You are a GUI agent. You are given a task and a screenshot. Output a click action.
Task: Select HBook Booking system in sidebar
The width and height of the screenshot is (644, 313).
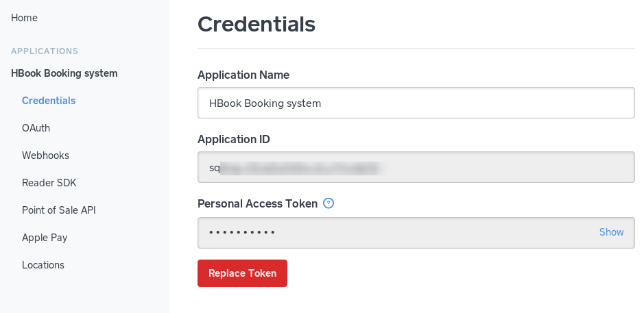click(64, 73)
